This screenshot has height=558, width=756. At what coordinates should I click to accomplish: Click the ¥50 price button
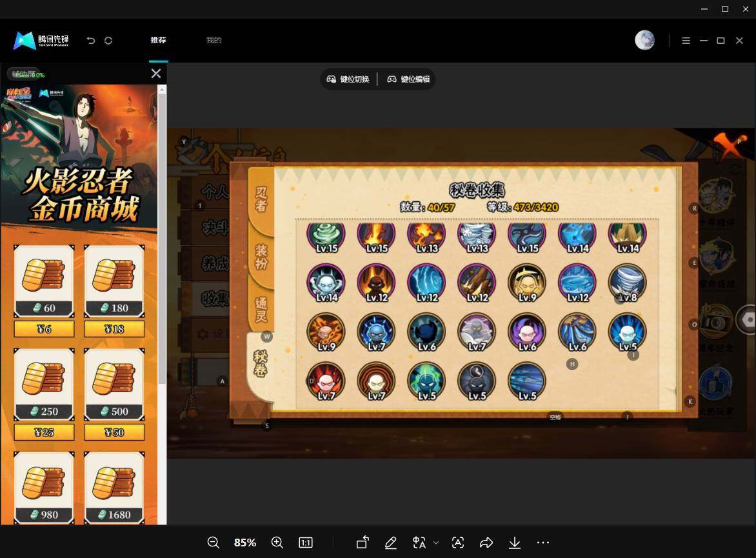tap(114, 432)
